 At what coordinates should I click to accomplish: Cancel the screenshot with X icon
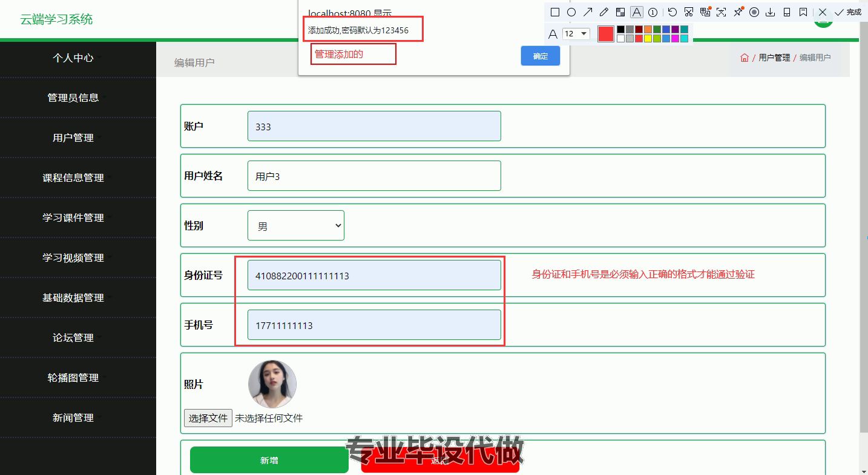(823, 12)
